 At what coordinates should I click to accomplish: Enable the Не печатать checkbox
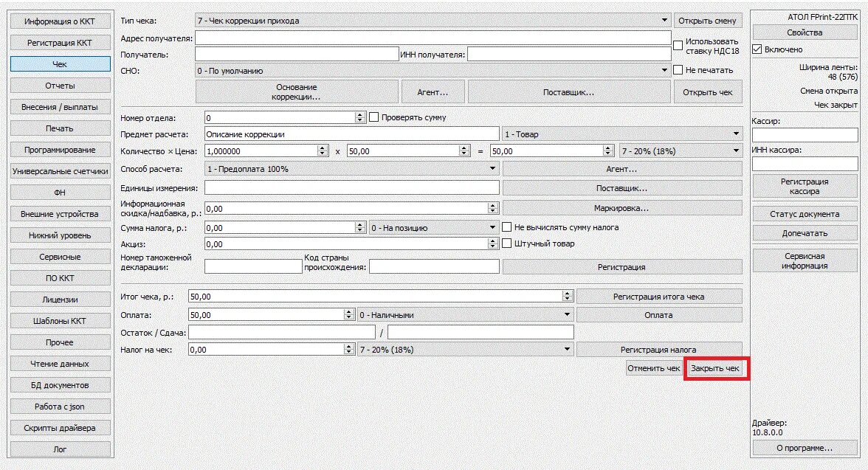[678, 70]
